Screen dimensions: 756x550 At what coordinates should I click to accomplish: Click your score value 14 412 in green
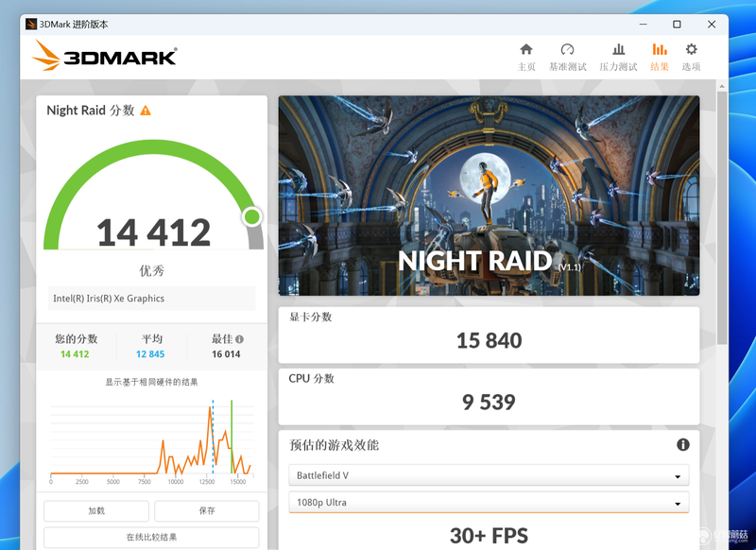coord(75,354)
